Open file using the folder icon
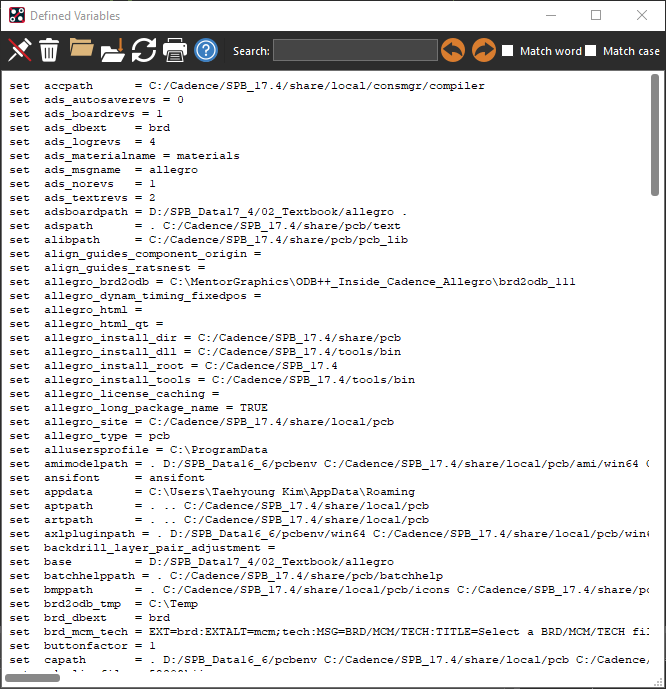666x689 pixels. pyautogui.click(x=81, y=48)
